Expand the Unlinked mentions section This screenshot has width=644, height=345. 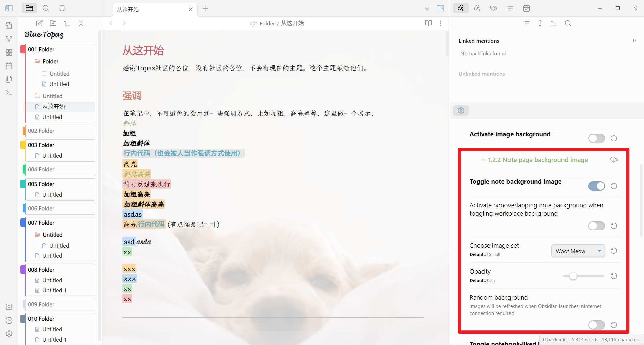482,74
